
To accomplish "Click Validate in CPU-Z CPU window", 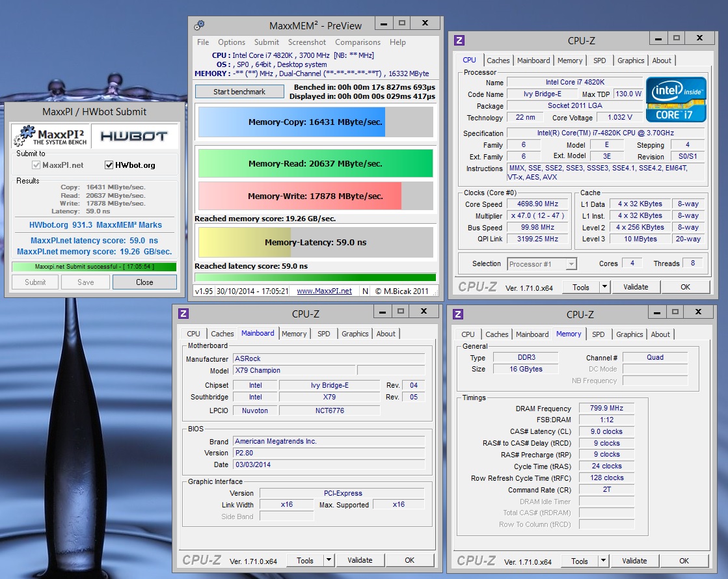I will point(636,287).
